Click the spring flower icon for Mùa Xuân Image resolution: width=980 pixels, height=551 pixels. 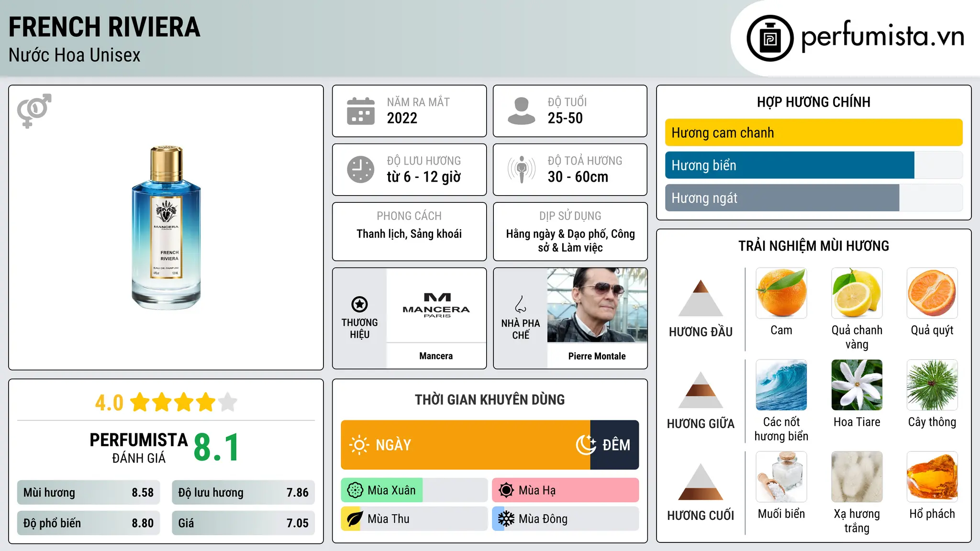tap(355, 490)
